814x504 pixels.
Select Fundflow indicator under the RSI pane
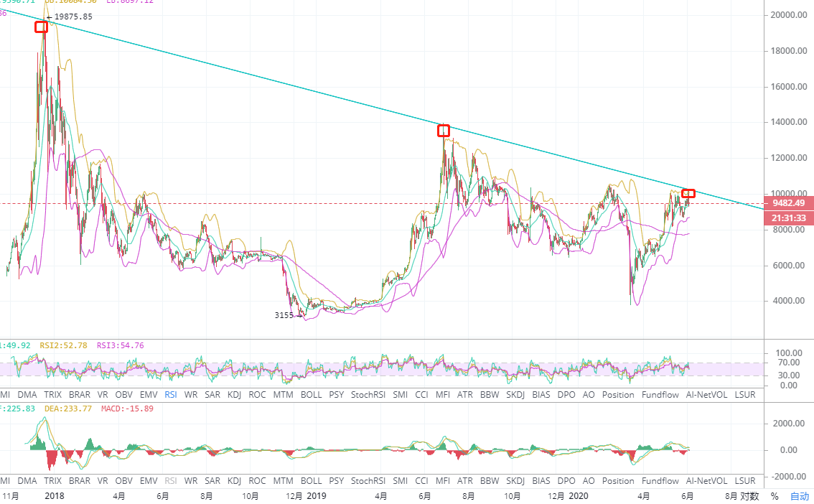(x=660, y=394)
